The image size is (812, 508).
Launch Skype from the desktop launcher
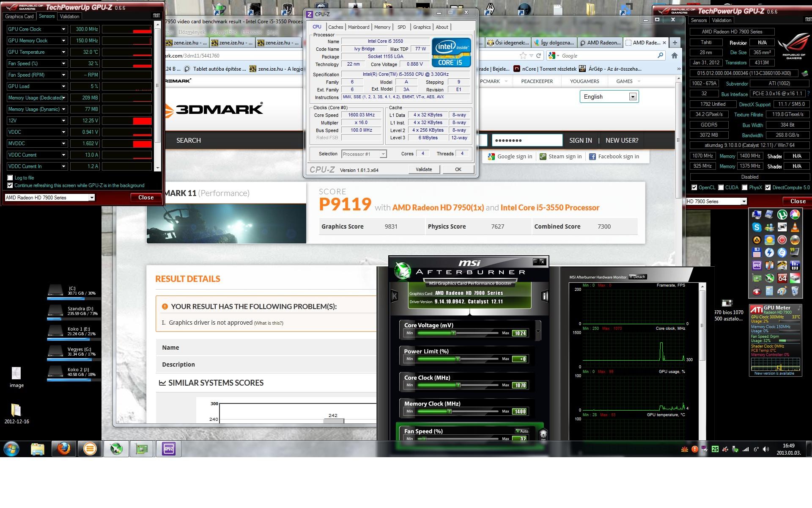[757, 227]
